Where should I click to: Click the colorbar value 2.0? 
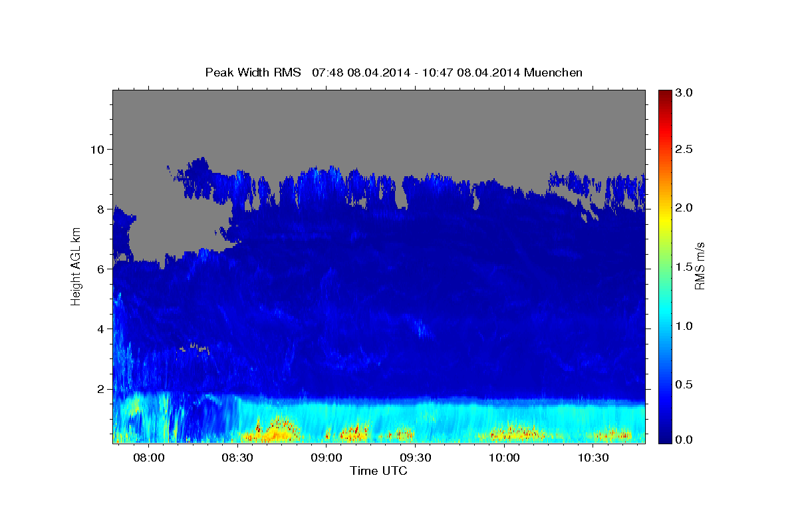[x=684, y=208]
